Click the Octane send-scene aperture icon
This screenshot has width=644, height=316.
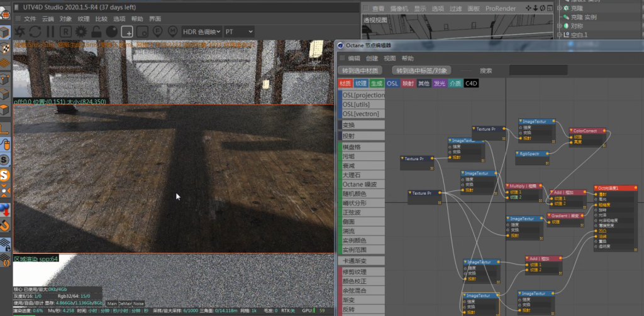[19, 31]
